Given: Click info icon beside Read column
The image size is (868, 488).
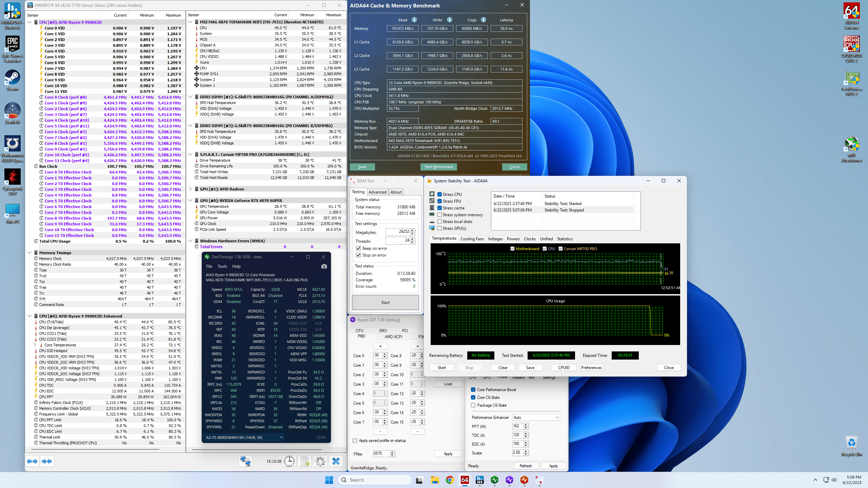Looking at the screenshot, I should 414,20.
